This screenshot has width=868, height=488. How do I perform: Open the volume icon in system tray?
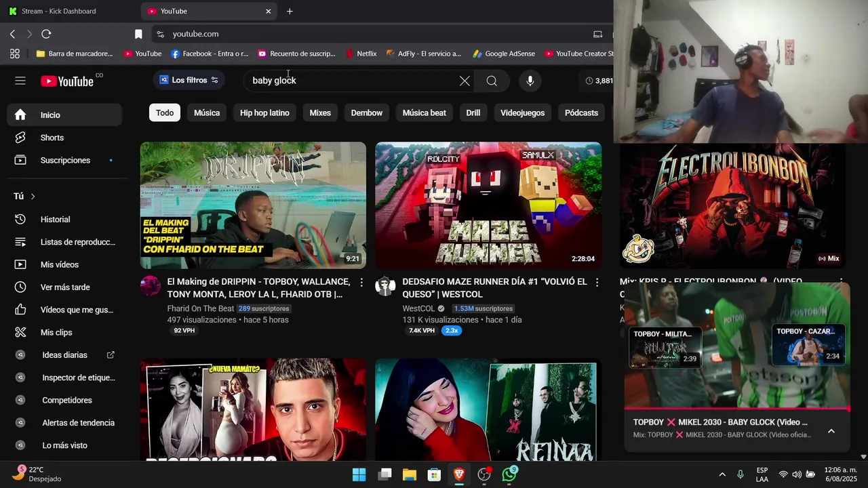tap(797, 474)
